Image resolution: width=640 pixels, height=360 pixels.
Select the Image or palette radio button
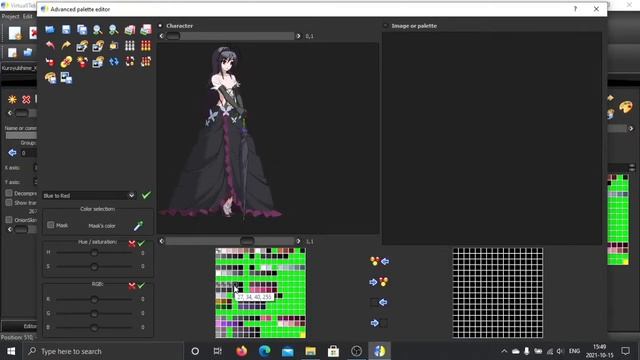pyautogui.click(x=385, y=26)
